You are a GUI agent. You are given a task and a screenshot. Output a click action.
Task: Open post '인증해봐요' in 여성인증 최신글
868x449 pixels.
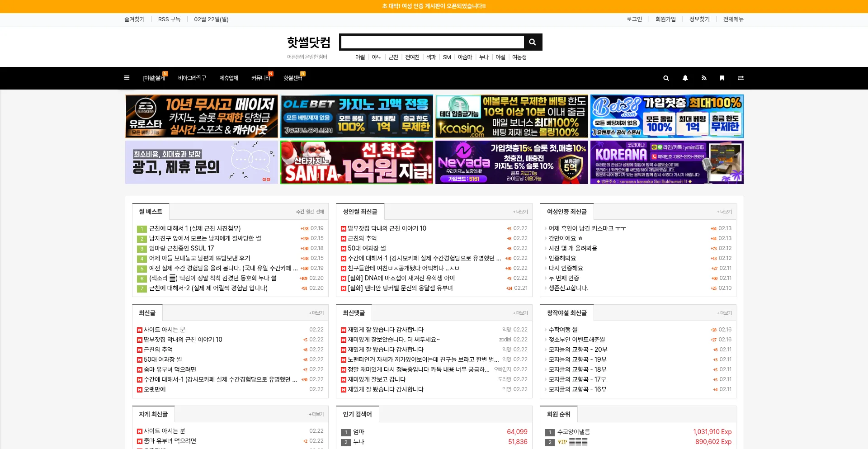coord(562,259)
